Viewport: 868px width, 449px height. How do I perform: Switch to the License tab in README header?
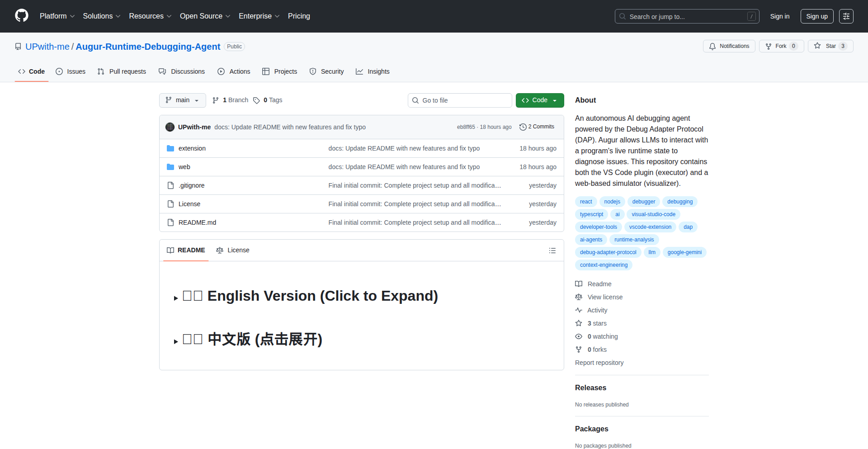pyautogui.click(x=233, y=250)
